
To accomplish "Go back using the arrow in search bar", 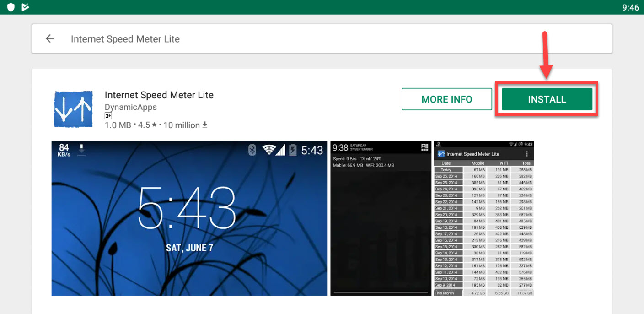I will point(50,39).
